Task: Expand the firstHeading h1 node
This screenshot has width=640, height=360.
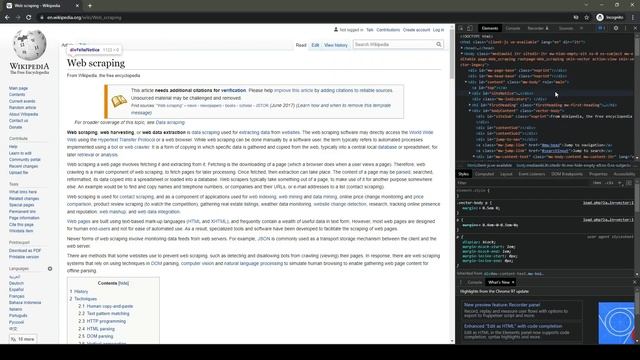Action: pos(470,105)
